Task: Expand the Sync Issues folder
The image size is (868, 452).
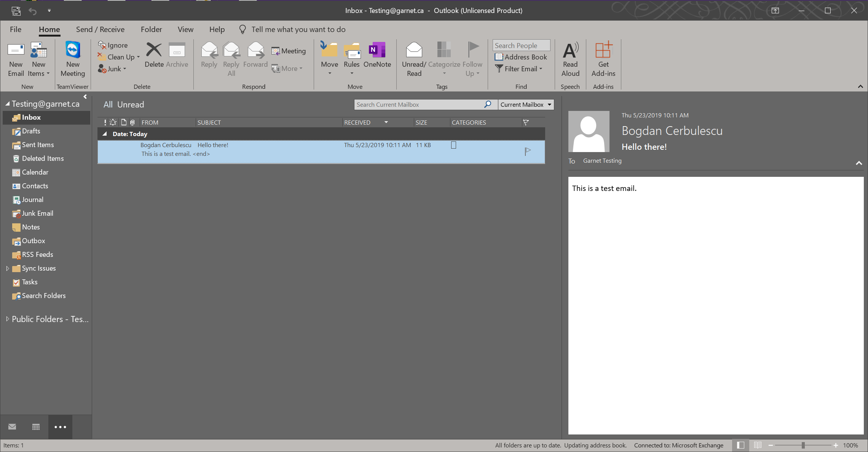Action: [x=8, y=268]
